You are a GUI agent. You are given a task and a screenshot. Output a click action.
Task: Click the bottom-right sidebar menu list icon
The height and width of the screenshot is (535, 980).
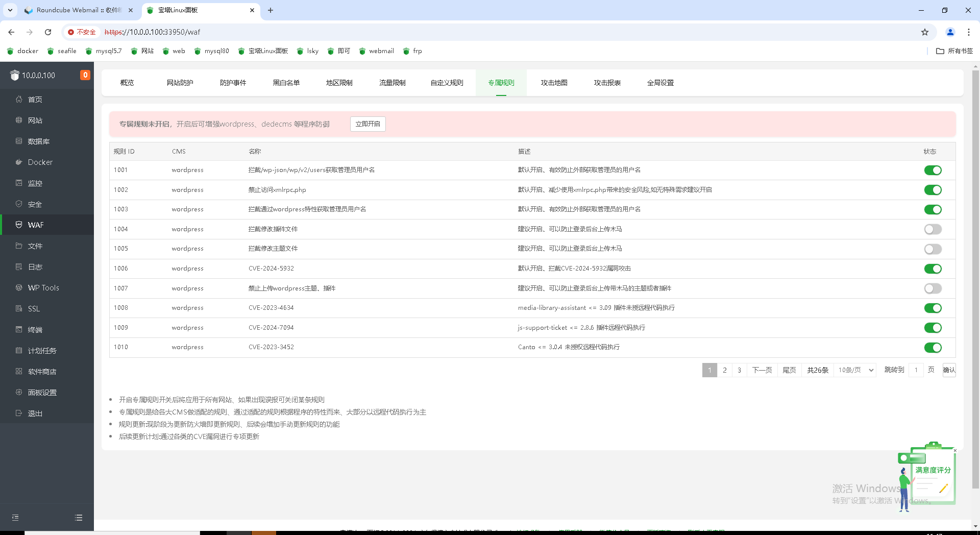79,518
